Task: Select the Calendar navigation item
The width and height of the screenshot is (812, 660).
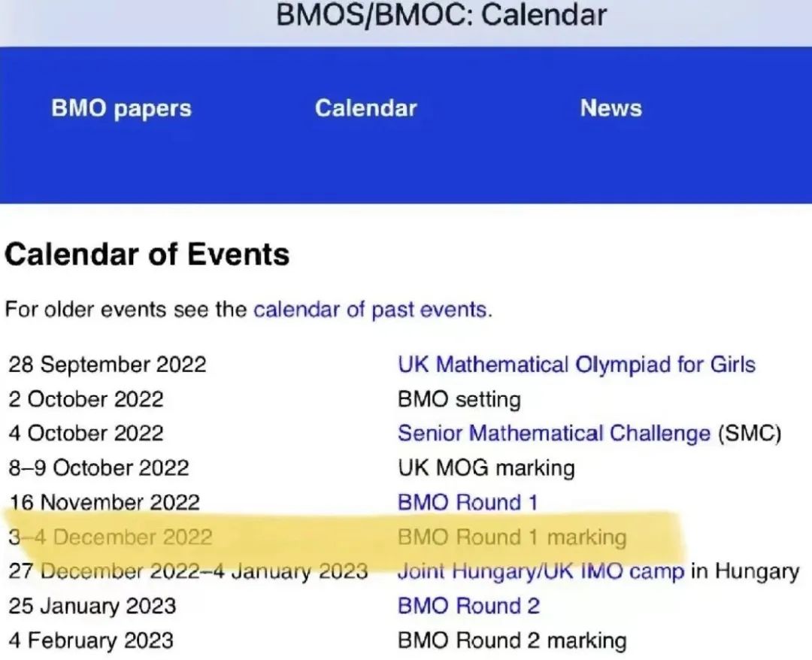Action: pos(365,108)
